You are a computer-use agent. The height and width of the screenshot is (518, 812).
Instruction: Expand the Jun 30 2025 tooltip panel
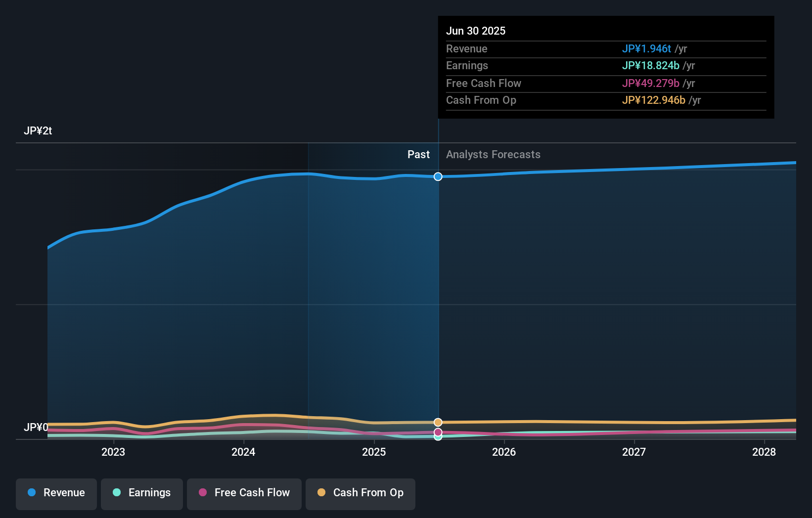click(x=606, y=67)
